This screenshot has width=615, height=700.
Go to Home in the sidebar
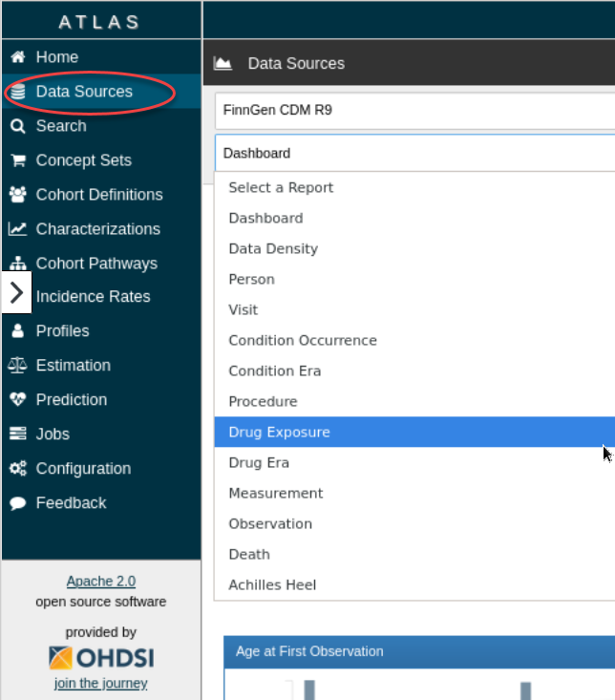pyautogui.click(x=57, y=57)
